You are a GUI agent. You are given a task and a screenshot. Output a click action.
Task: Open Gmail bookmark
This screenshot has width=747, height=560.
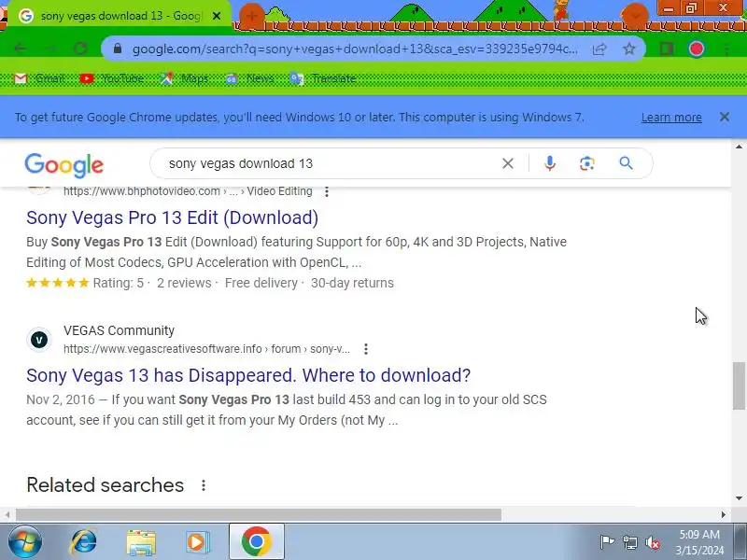[x=39, y=78]
